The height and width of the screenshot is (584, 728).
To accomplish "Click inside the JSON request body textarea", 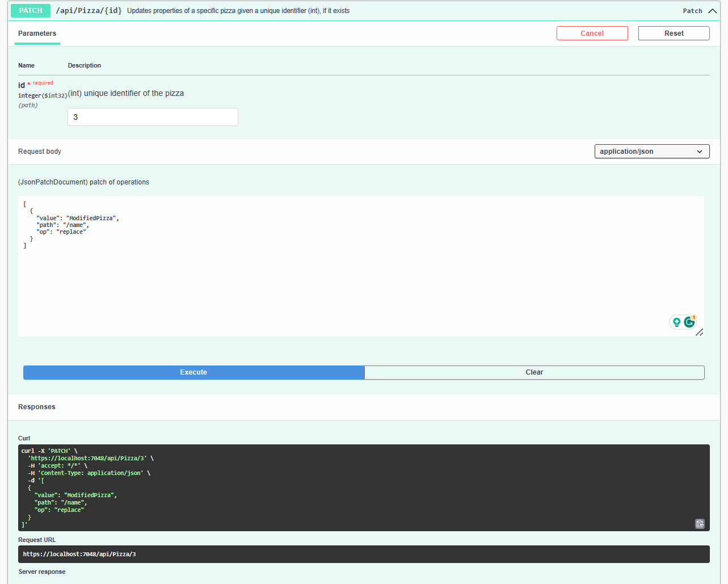I will pos(340,272).
